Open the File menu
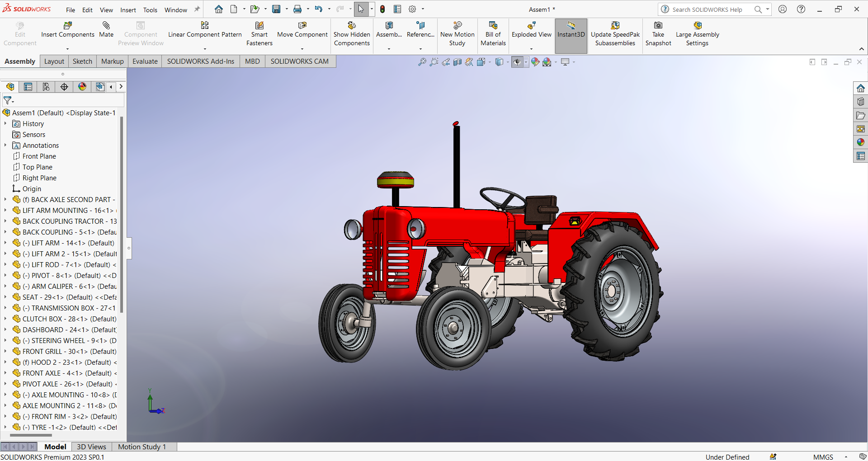This screenshot has width=868, height=461. tap(71, 10)
